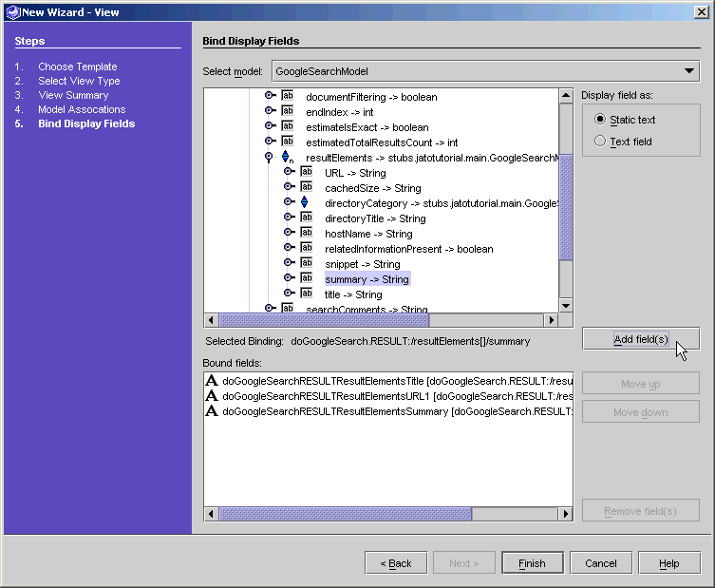The image size is (715, 588).
Task: Click the 'ab' icon beside title -> String
Action: click(307, 293)
